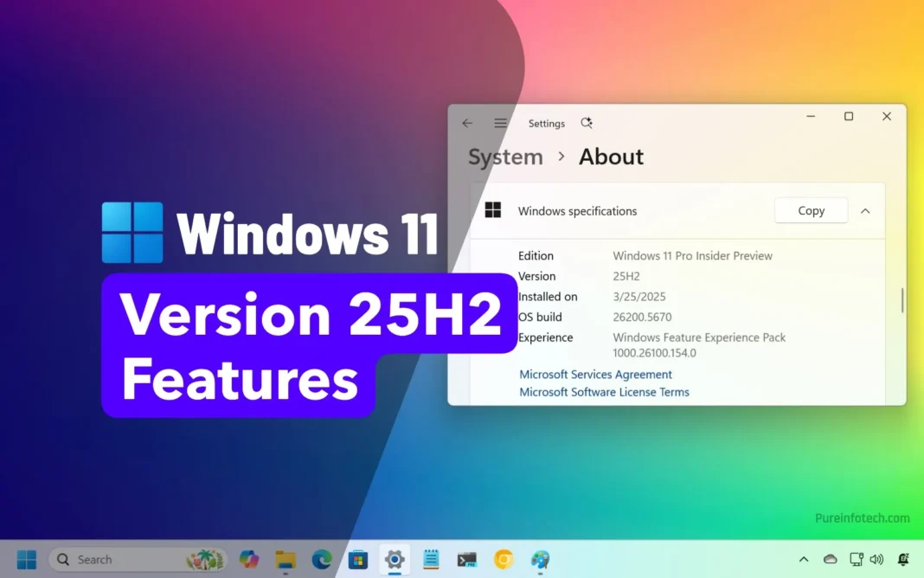Open the Microsoft Services Agreement link
924x578 pixels.
595,375
